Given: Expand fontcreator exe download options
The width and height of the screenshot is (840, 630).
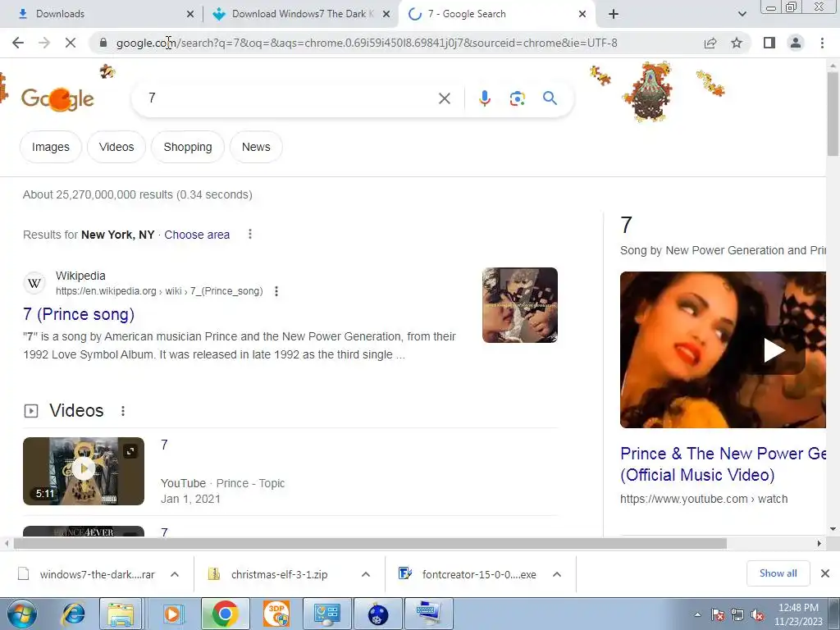Looking at the screenshot, I should tap(557, 574).
